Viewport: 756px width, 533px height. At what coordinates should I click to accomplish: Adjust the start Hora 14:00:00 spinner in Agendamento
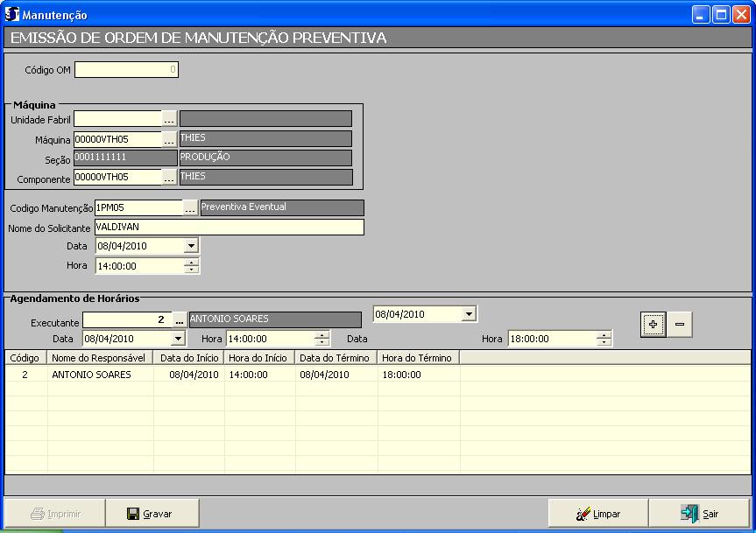tap(321, 339)
